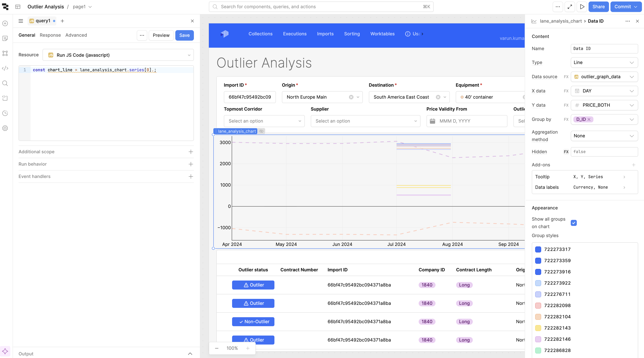Click the Save button
This screenshot has height=358, width=644.
(x=184, y=35)
